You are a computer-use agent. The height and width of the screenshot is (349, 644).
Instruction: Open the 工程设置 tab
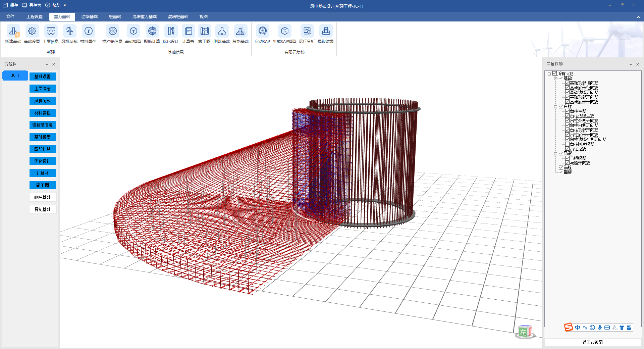pos(35,17)
